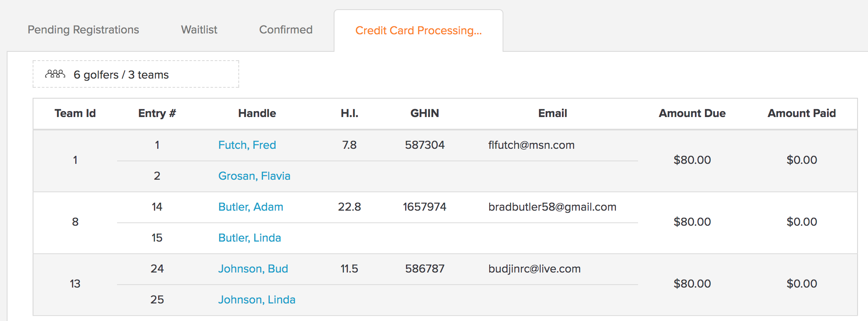
Task: Open Johnson, Linda golfer link
Action: point(257,300)
